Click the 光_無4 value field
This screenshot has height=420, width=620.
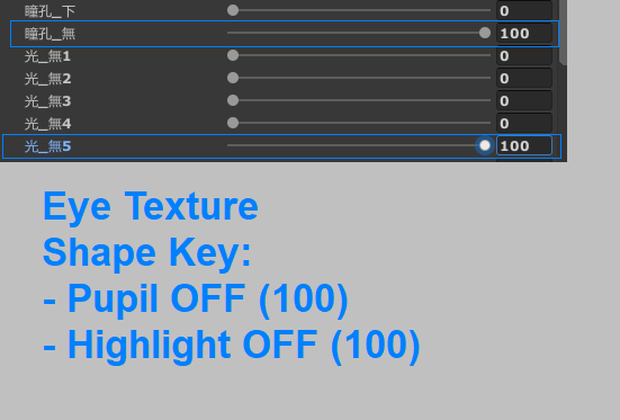click(524, 123)
